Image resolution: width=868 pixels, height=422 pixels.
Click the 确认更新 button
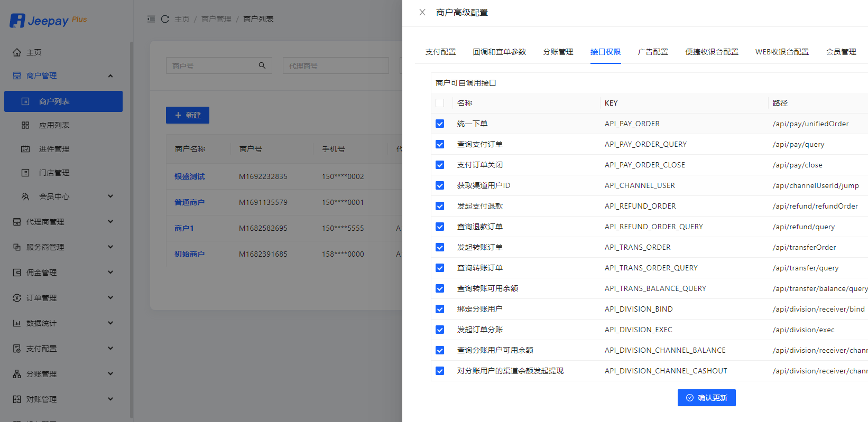click(706, 398)
